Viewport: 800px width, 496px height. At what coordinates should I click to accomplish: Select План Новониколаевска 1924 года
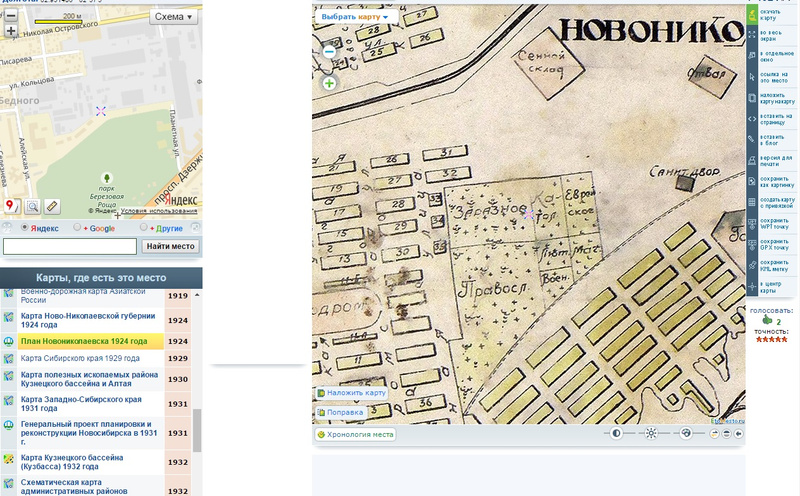(x=84, y=341)
